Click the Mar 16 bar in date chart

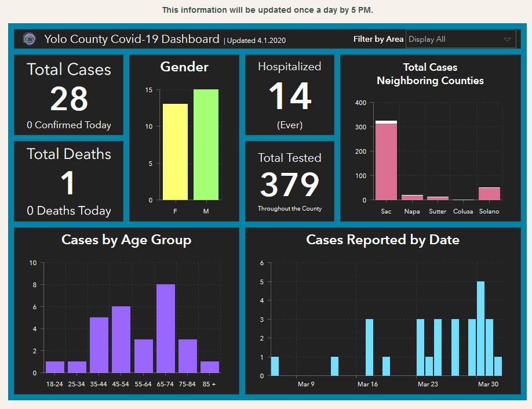[369, 347]
